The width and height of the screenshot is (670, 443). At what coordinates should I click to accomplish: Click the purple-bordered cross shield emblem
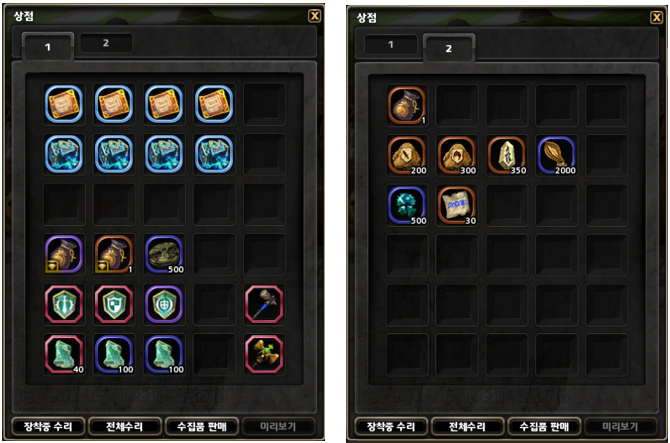coord(164,304)
